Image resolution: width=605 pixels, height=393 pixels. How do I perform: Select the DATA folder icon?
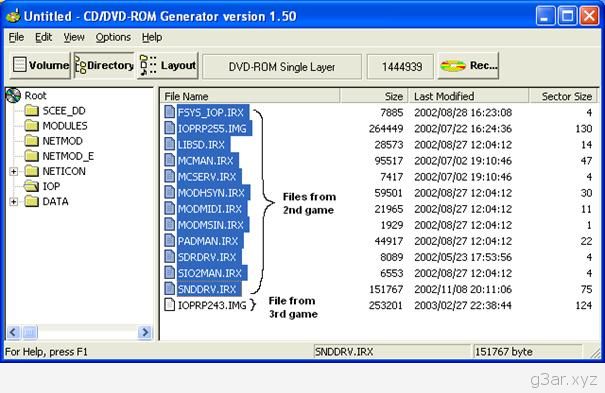click(31, 201)
